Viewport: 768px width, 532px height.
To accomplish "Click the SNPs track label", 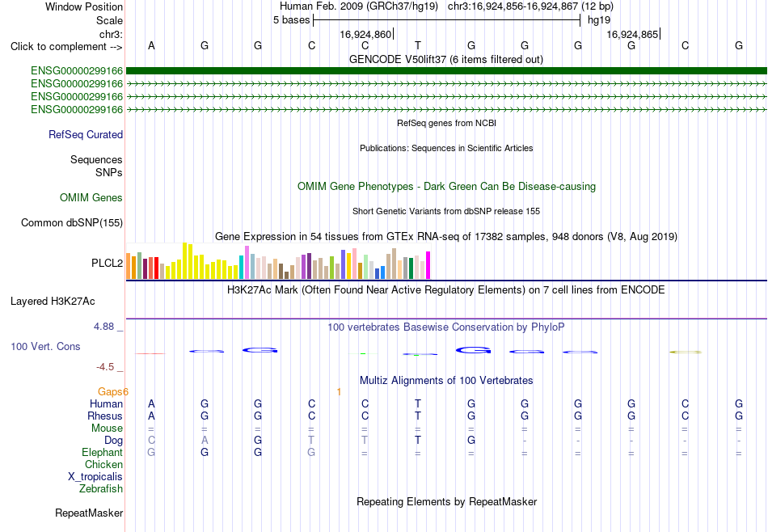I will coord(109,172).
